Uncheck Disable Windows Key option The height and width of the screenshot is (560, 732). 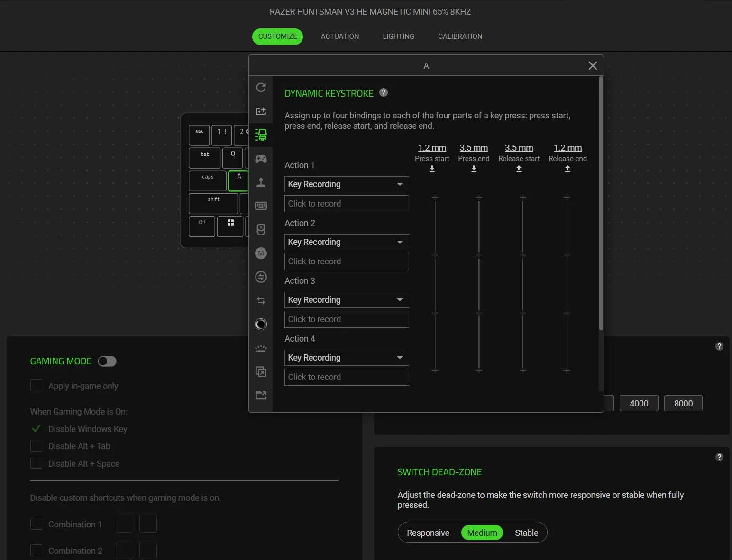[x=36, y=429]
